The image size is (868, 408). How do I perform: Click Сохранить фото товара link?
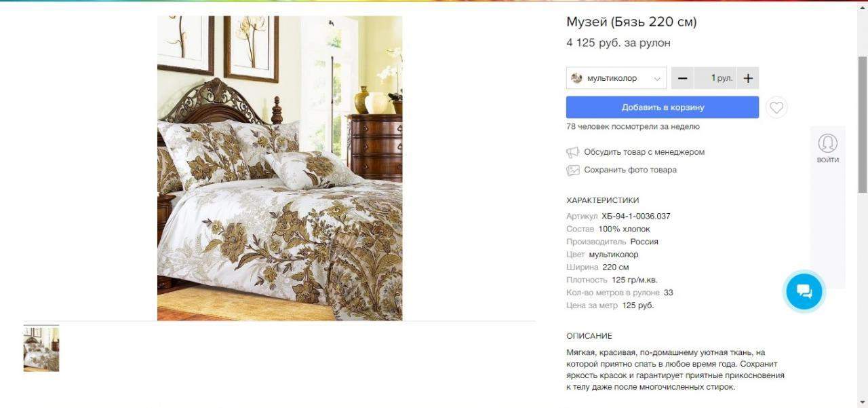(x=631, y=170)
